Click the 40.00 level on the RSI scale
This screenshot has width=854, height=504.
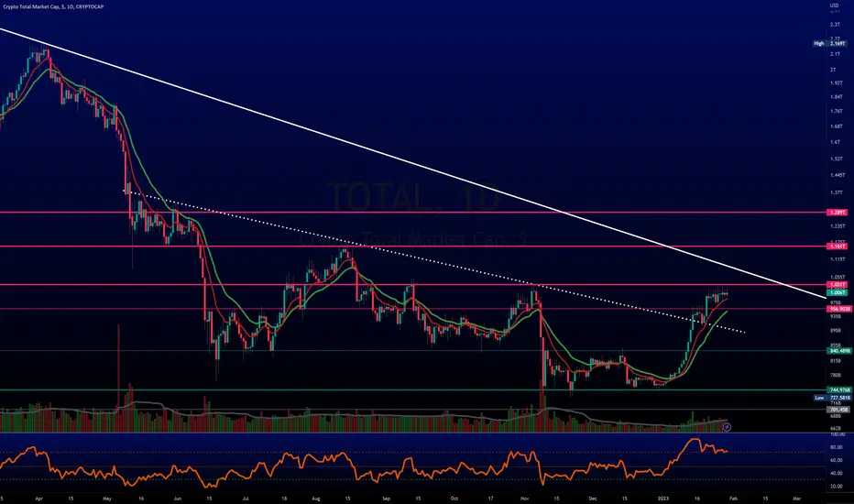(x=836, y=473)
